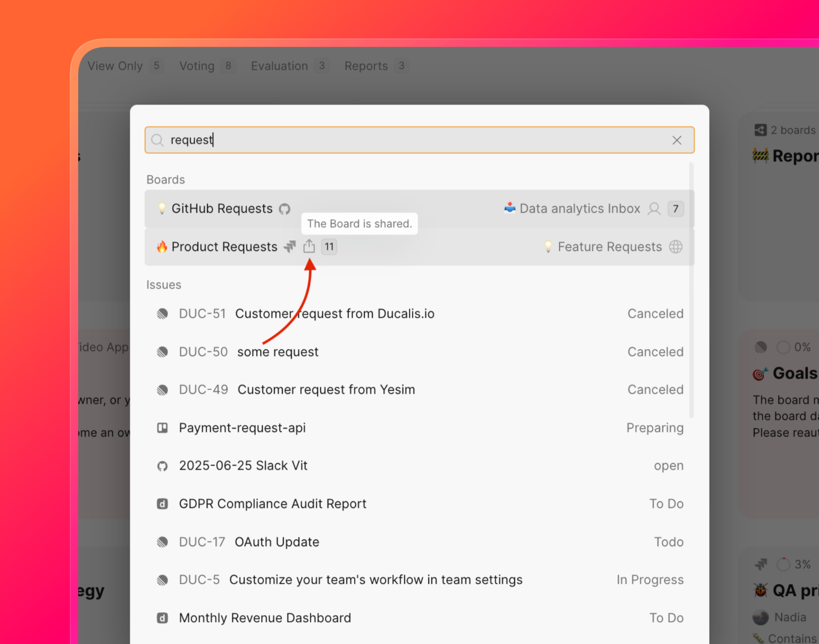Image resolution: width=819 pixels, height=644 pixels.
Task: Open issue DUC-50 some request
Action: tap(419, 352)
